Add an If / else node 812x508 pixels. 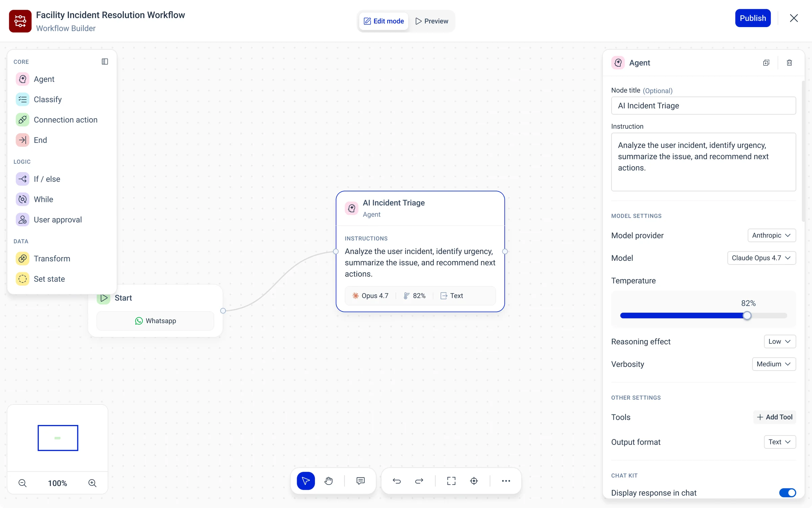[62, 179]
